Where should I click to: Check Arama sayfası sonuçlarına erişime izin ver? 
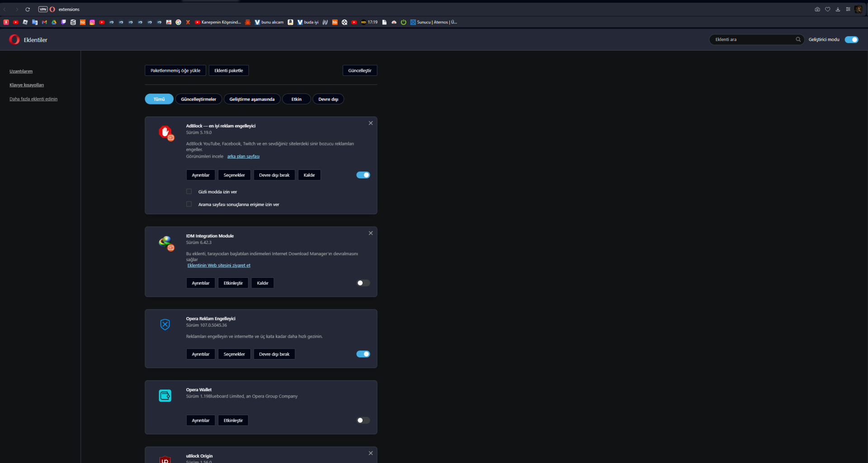(x=189, y=204)
